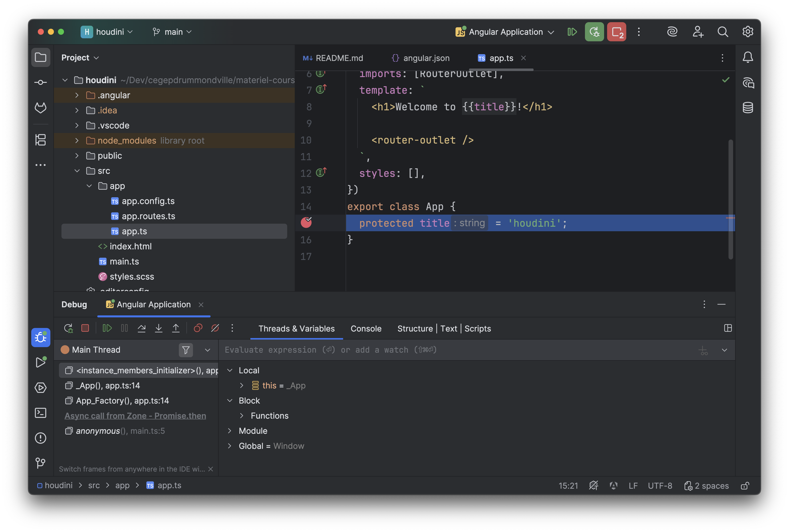Open AI Chat icon in right sidebar
Viewport: 789px width, 532px height.
coord(748,82)
